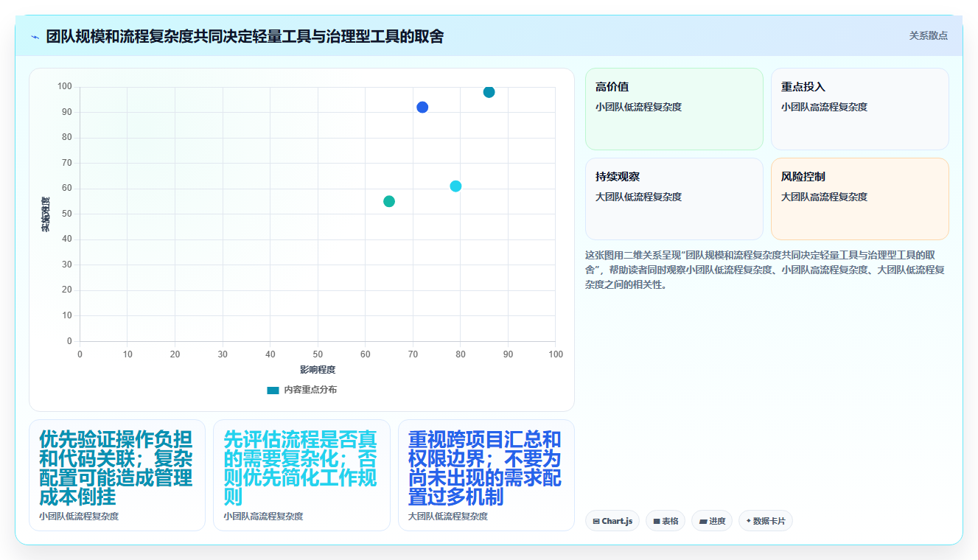Select the card 先评估流程是否真的需要复杂化
The height and width of the screenshot is (560, 978).
point(301,475)
